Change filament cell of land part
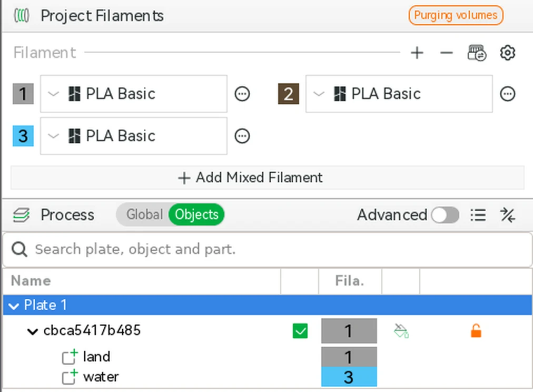The height and width of the screenshot is (392, 533). (x=349, y=357)
